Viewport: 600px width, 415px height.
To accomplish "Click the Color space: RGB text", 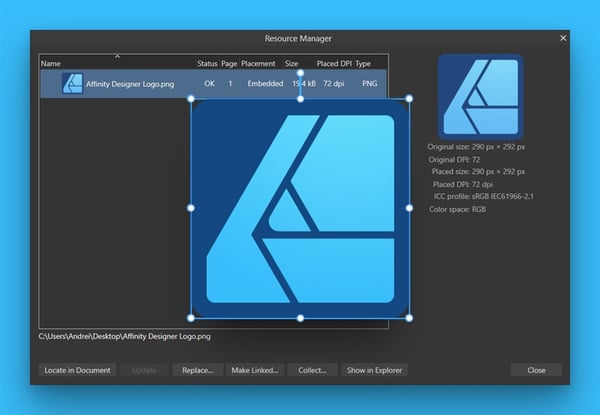I will pos(457,209).
